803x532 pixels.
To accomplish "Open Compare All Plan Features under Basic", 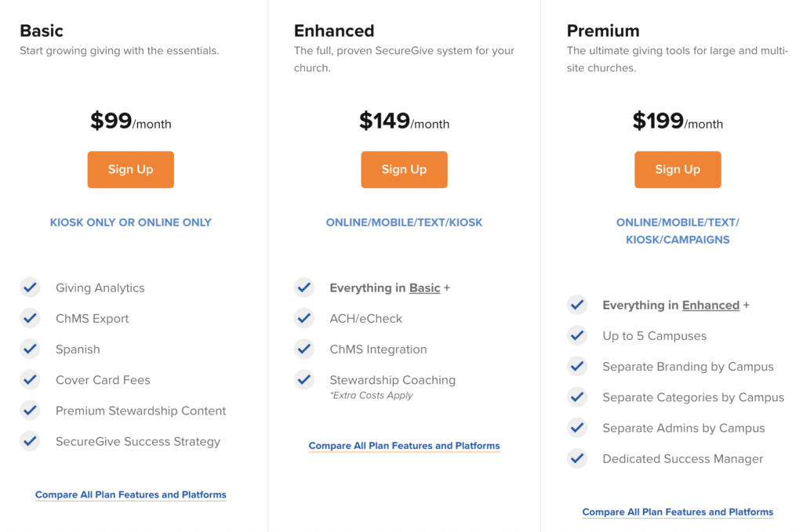I will pos(130,494).
